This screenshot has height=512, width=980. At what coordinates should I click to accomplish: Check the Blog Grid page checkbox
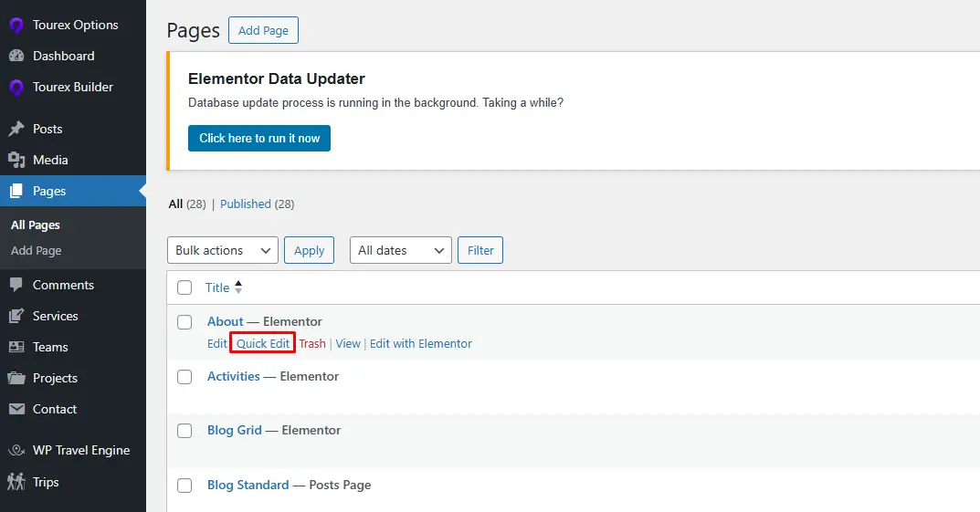pos(184,431)
